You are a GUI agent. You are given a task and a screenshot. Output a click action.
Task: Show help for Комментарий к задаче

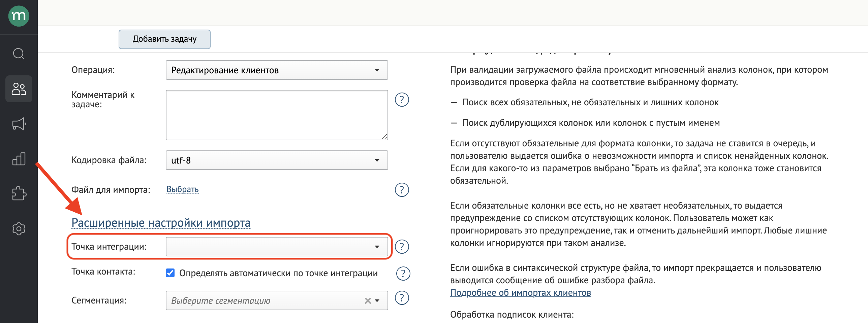(x=402, y=100)
